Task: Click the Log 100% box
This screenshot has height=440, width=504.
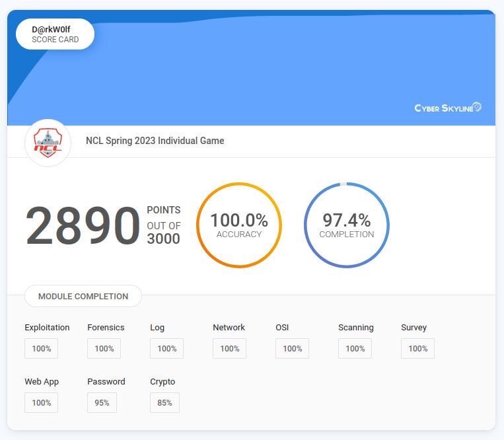Action: [x=167, y=348]
